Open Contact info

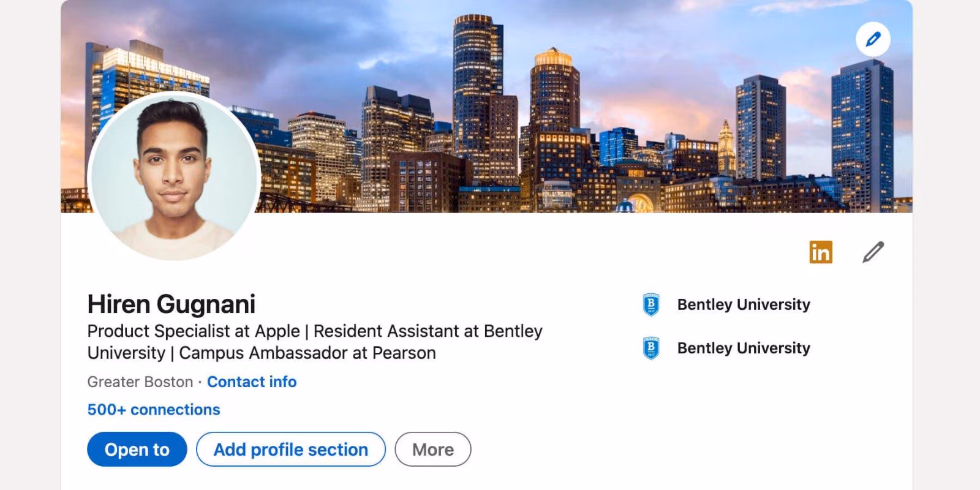[x=252, y=382]
